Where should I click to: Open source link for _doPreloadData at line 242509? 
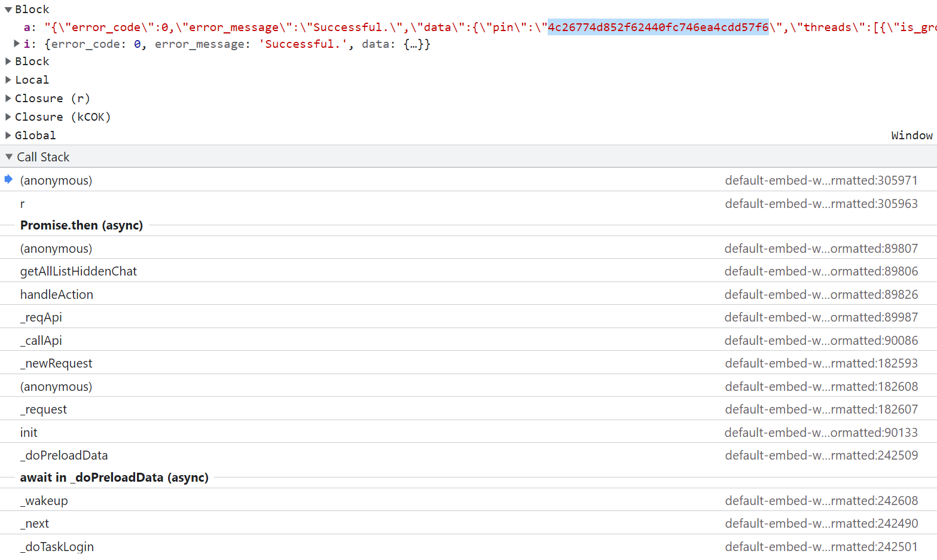821,455
